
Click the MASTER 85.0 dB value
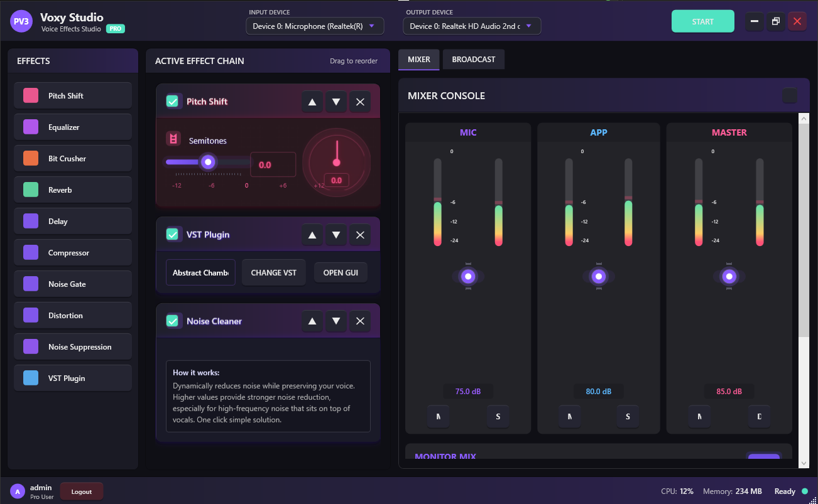729,392
